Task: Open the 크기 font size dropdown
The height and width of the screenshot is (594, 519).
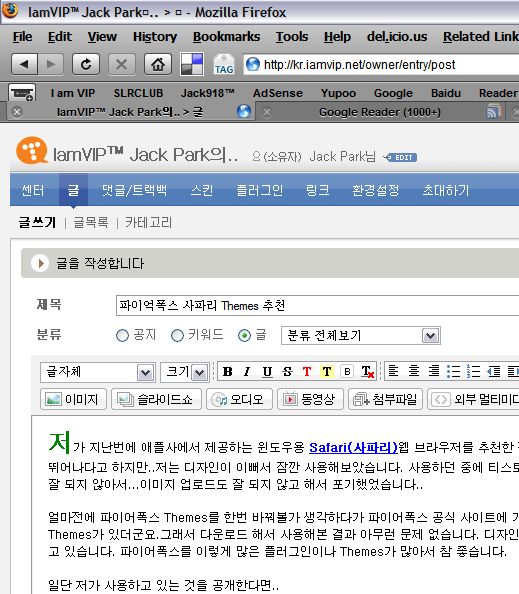Action: click(x=184, y=372)
